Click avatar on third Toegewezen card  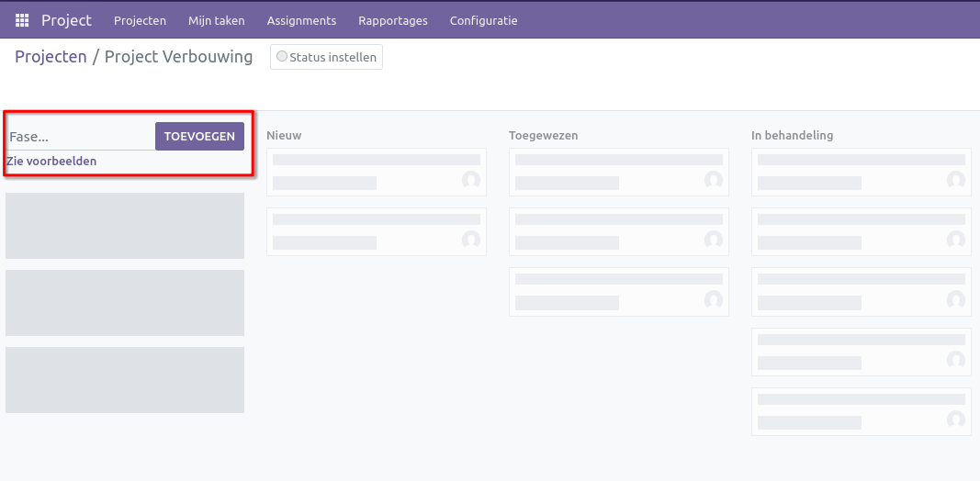click(714, 299)
